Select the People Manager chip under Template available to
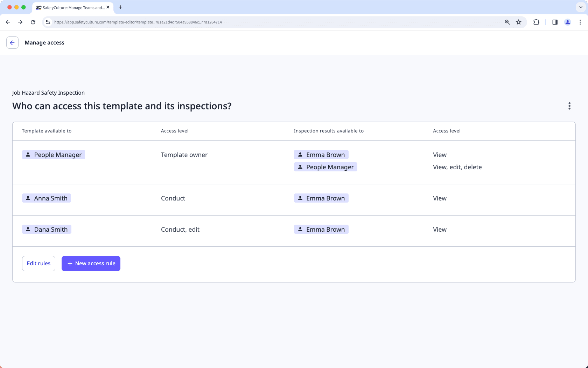 coord(53,155)
